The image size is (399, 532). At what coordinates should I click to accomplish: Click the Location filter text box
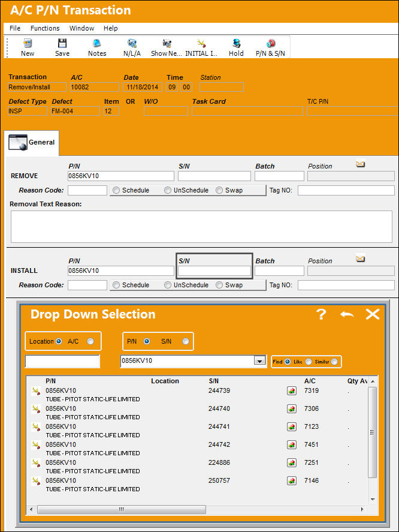point(62,361)
